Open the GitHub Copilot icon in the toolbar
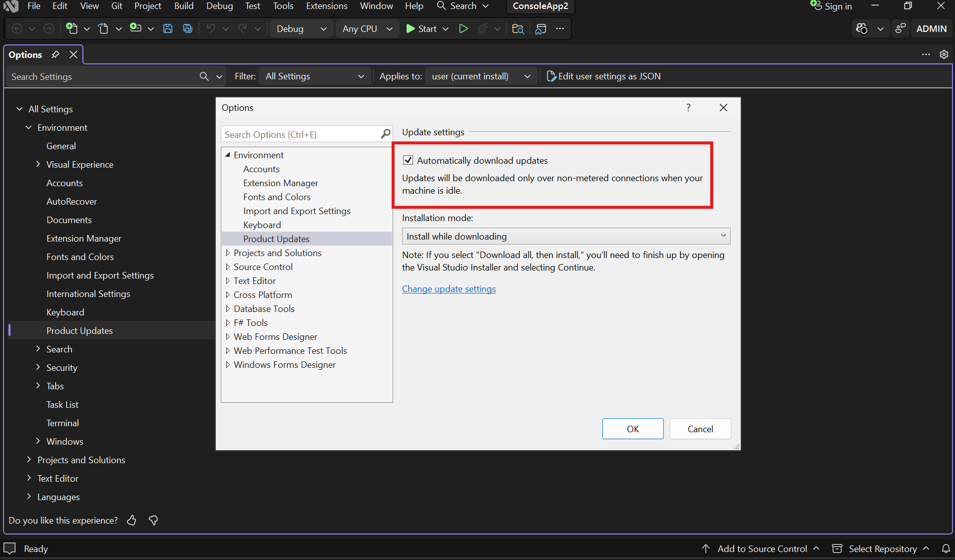Viewport: 955px width, 560px height. (862, 28)
